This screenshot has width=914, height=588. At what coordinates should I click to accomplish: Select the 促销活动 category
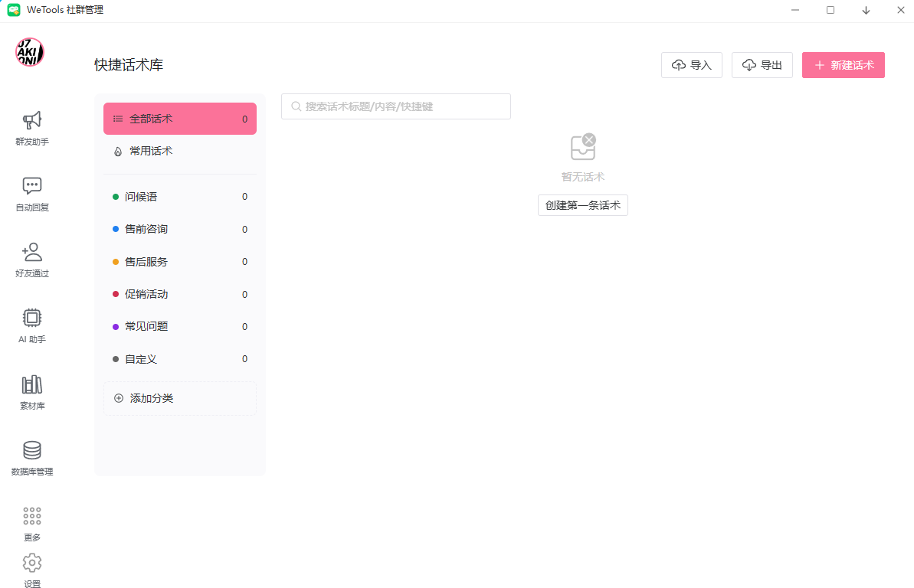(180, 294)
